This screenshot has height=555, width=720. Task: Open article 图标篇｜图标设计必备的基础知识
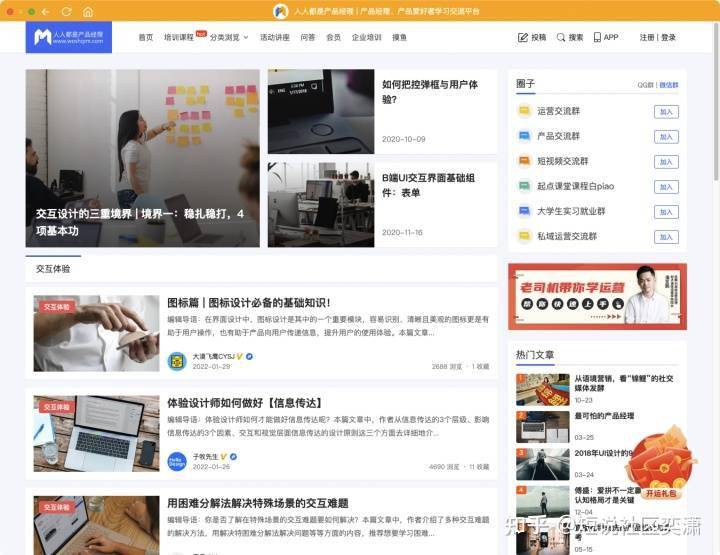click(x=248, y=303)
